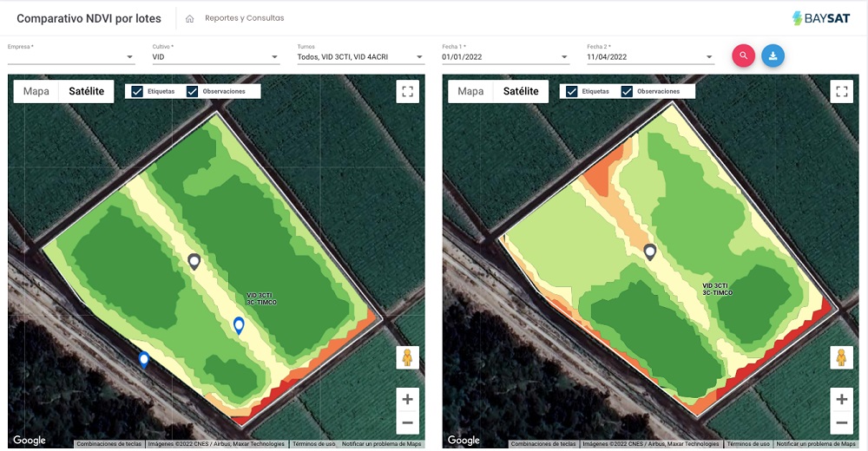Click Términos de uso on left map
This screenshot has height=451, width=868.
(x=313, y=444)
